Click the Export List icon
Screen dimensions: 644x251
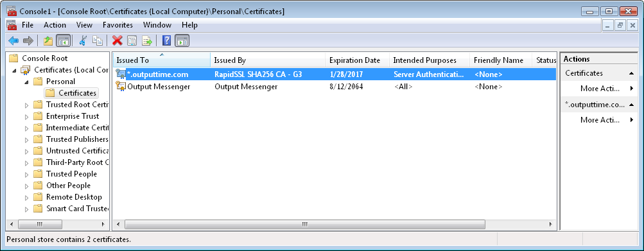pyautogui.click(x=146, y=40)
